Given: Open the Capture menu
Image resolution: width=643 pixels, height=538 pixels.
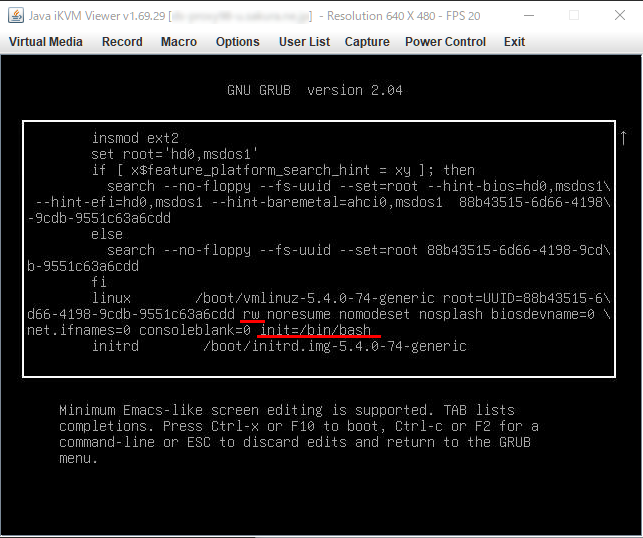Looking at the screenshot, I should (367, 42).
